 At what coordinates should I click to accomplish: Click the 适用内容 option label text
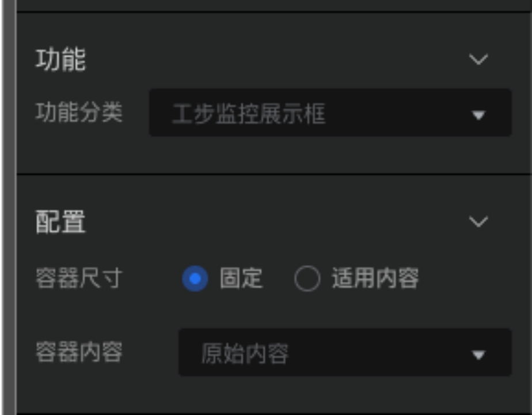pos(375,279)
